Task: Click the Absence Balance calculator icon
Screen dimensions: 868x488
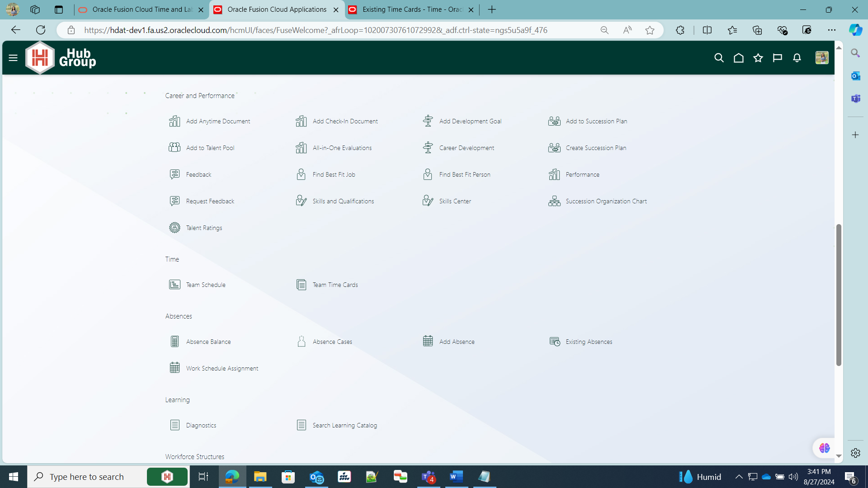Action: tap(175, 342)
